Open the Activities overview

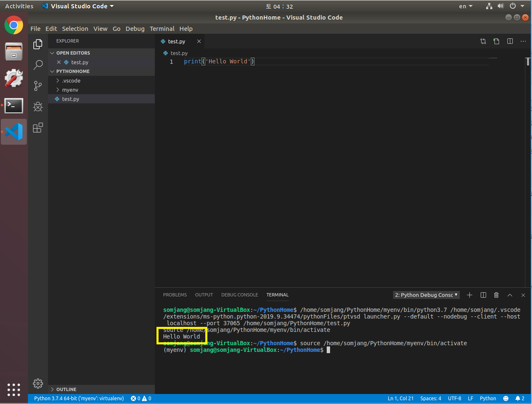pyautogui.click(x=19, y=6)
